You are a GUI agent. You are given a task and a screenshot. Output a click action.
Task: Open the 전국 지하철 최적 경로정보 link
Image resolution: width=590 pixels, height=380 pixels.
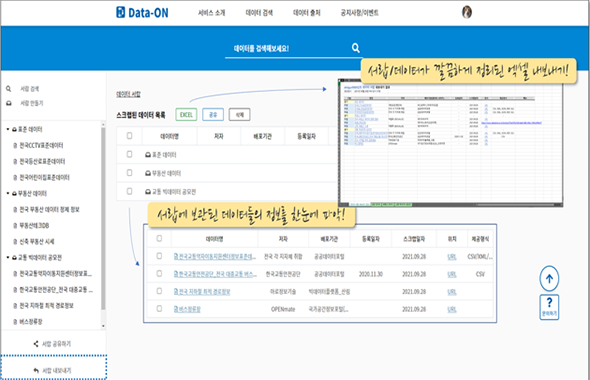pos(202,292)
